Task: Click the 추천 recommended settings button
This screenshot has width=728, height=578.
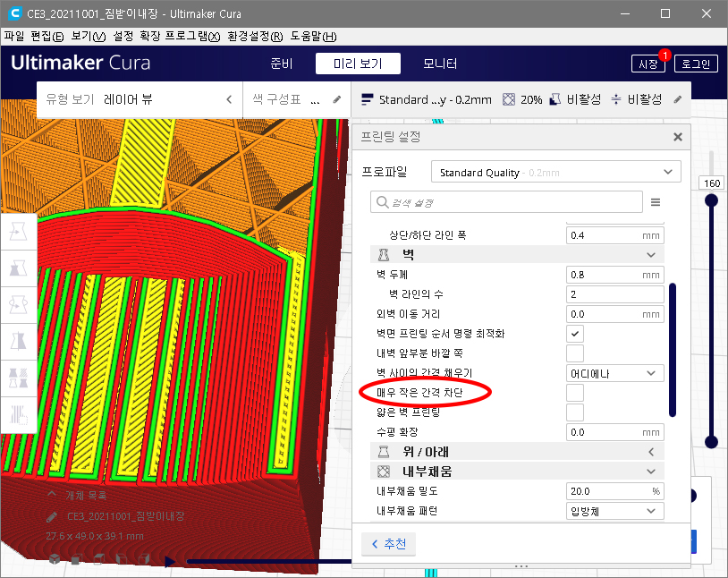Action: (x=389, y=544)
